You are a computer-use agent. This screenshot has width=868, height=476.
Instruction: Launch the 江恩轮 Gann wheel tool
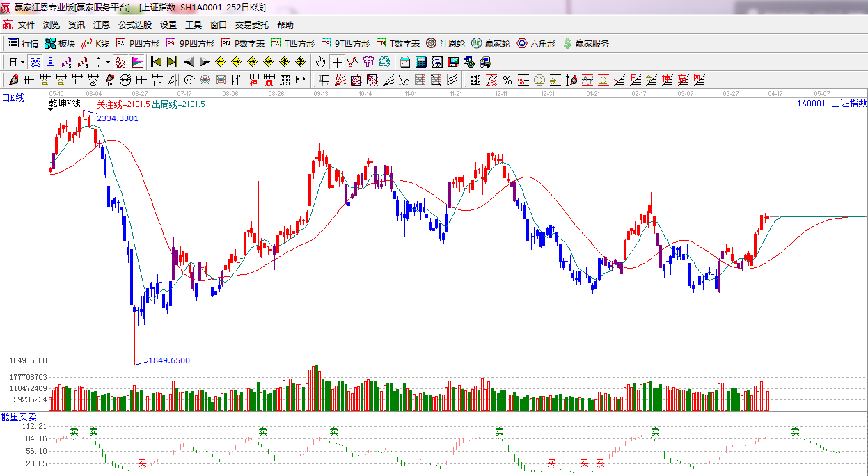445,43
